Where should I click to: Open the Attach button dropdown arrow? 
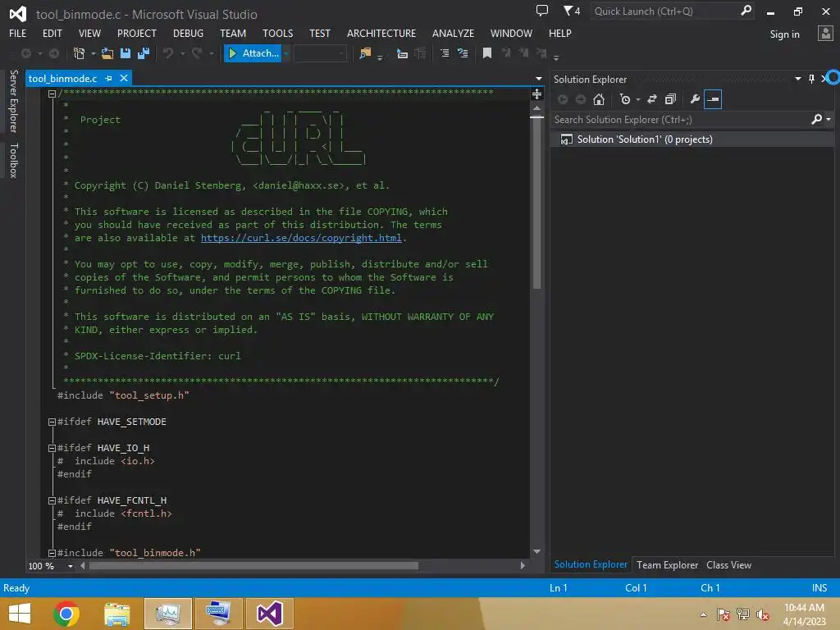coord(286,53)
